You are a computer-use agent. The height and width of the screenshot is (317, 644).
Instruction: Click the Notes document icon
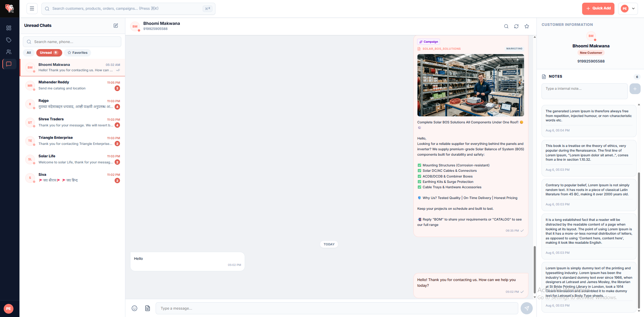[544, 77]
